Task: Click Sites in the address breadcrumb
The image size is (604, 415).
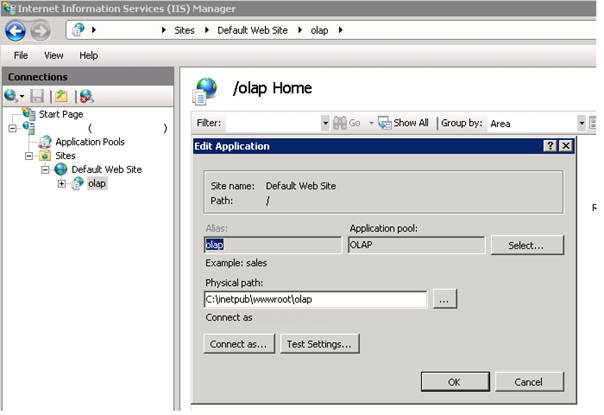Action: pyautogui.click(x=185, y=30)
